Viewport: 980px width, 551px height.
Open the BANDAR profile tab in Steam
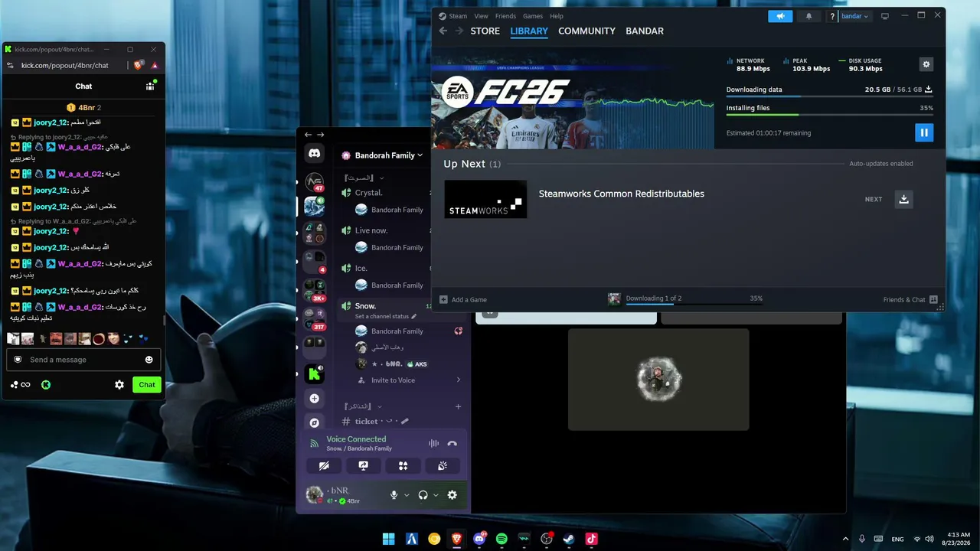click(x=645, y=31)
